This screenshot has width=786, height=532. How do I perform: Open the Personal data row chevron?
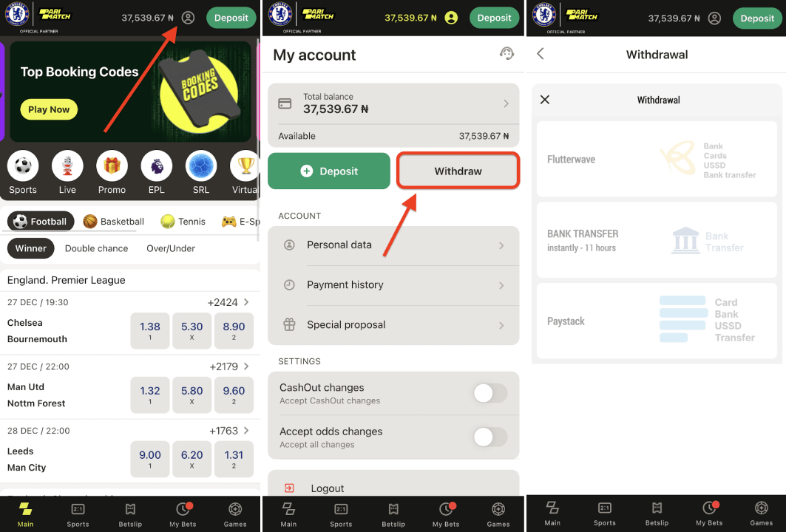point(501,245)
